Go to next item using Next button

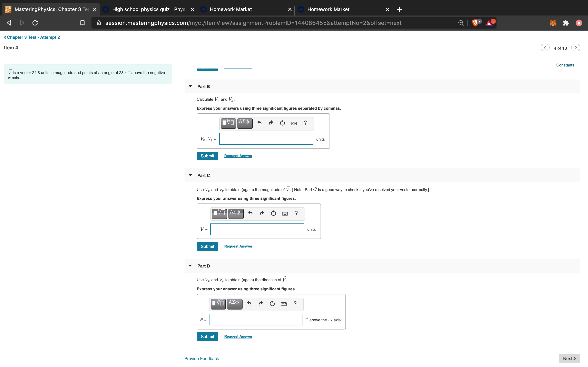[569, 358]
